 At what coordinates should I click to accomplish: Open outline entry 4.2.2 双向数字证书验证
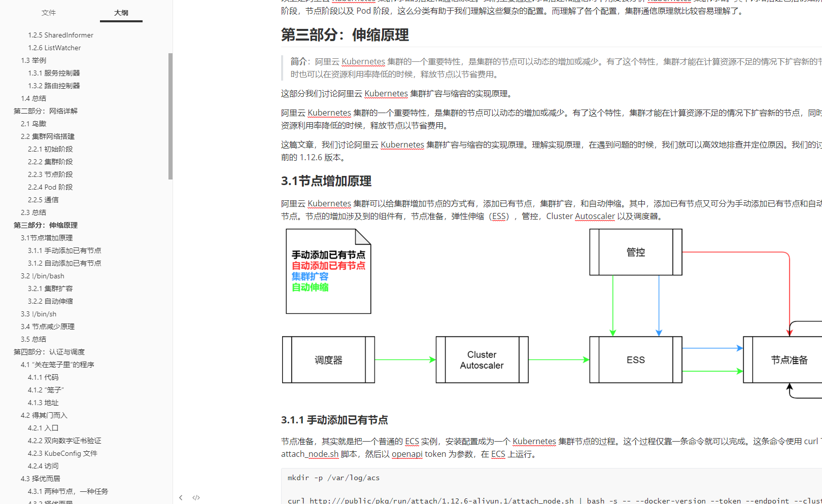[64, 441]
